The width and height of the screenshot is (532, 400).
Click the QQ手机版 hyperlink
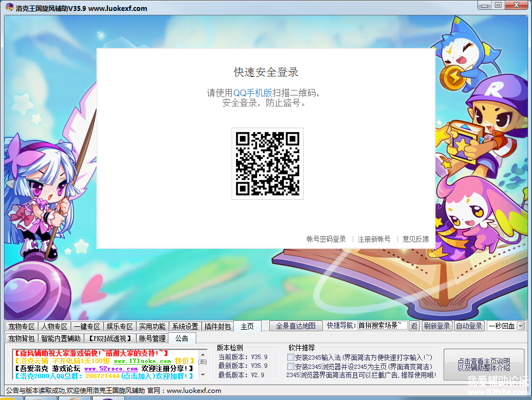253,93
